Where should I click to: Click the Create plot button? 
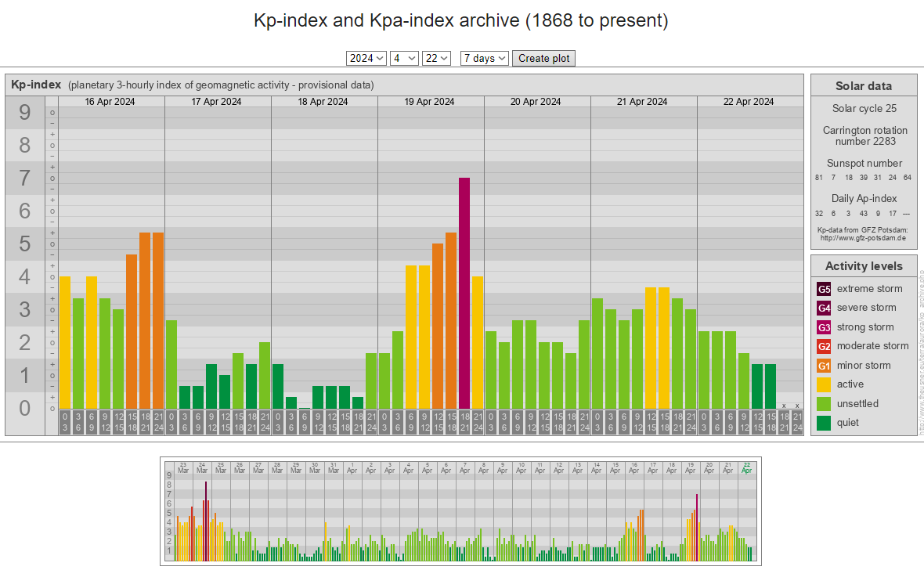[x=543, y=59]
